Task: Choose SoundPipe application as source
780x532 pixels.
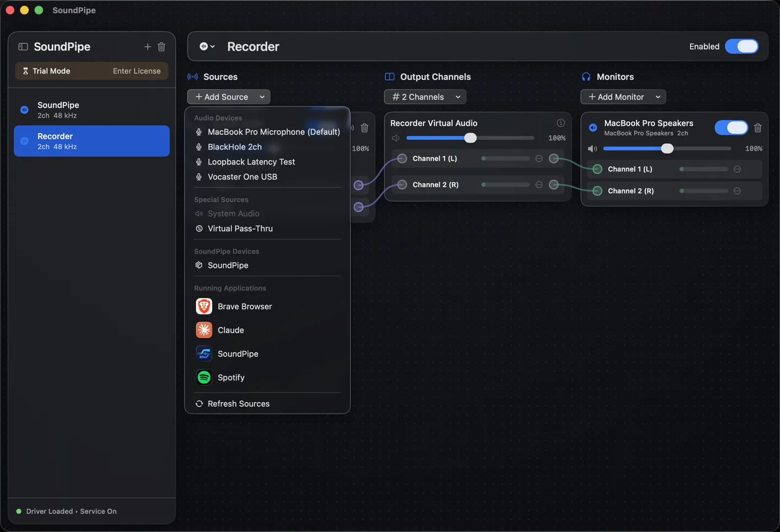Action: pyautogui.click(x=267, y=354)
